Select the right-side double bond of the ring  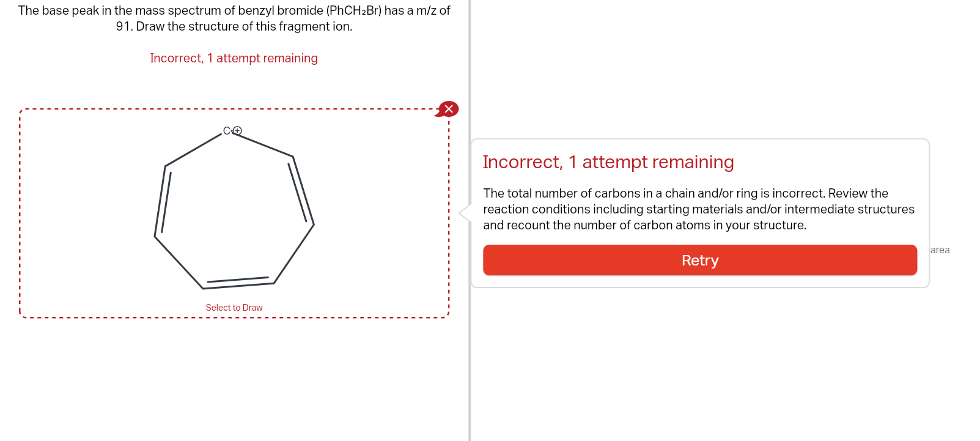click(x=304, y=191)
